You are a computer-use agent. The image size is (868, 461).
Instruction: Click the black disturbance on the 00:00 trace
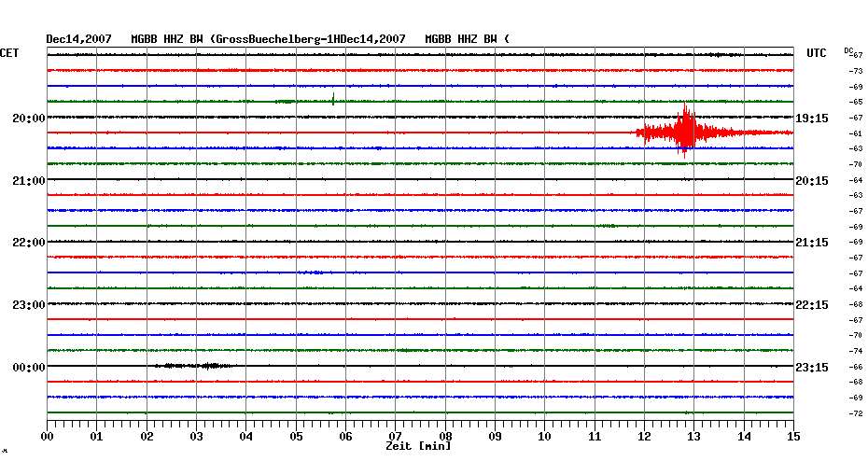coord(194,366)
